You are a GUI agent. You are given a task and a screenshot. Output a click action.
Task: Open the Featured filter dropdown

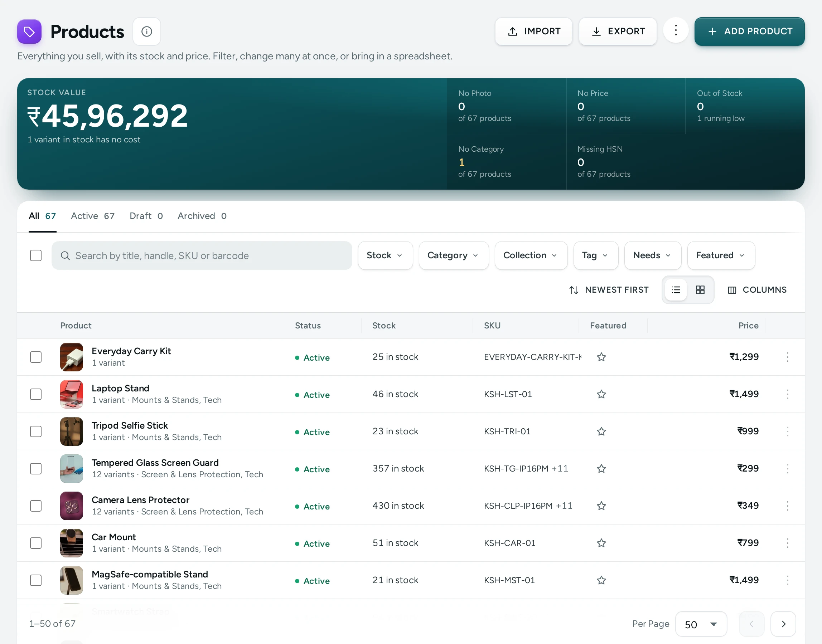pos(721,255)
